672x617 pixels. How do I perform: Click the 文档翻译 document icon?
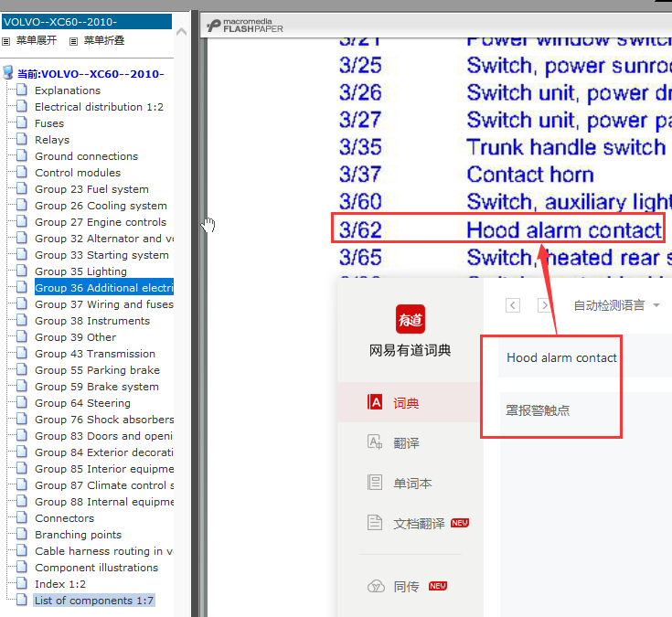coord(375,522)
